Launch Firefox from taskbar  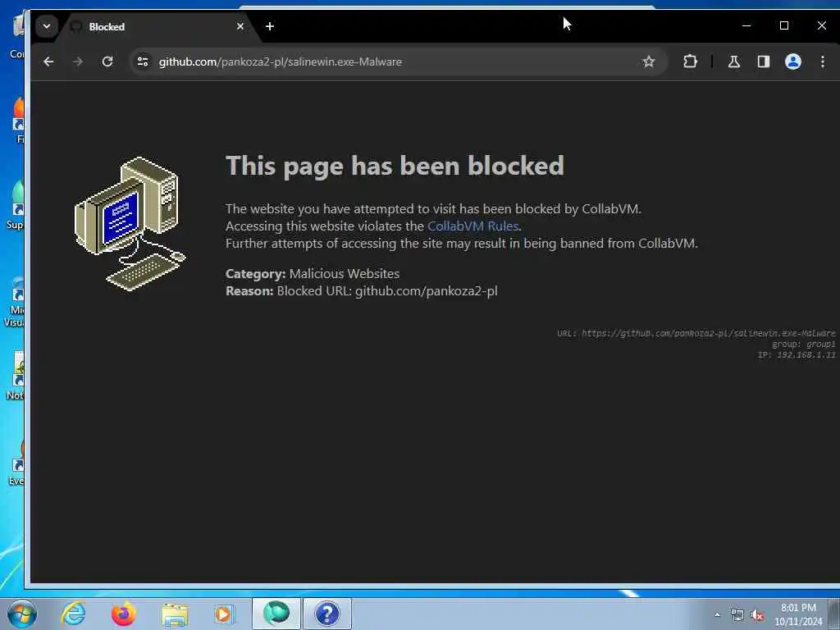[123, 614]
